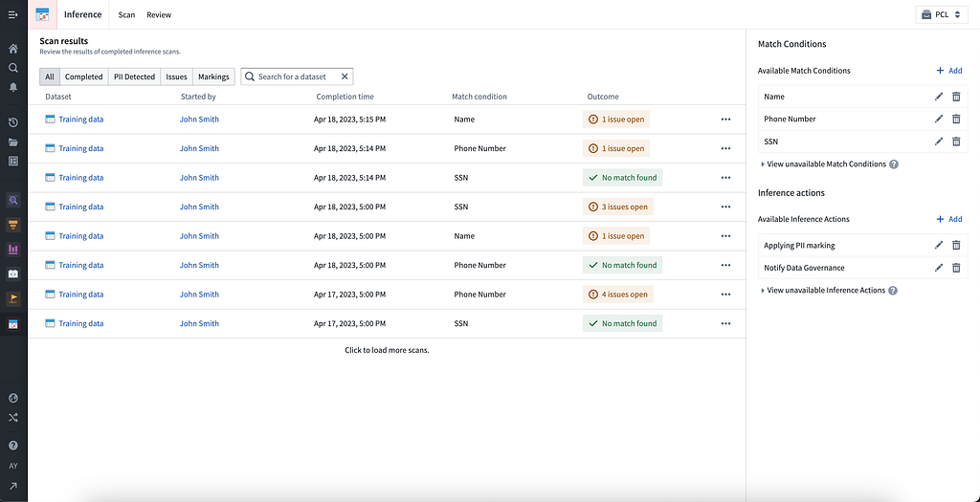Open the recent history clock icon
The image size is (980, 502).
click(13, 122)
